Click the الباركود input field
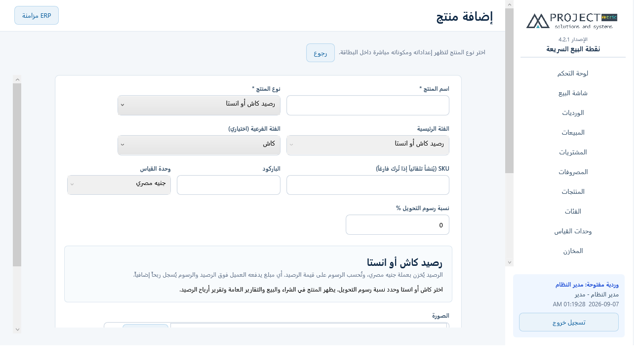The width and height of the screenshot is (641, 364). (x=229, y=185)
